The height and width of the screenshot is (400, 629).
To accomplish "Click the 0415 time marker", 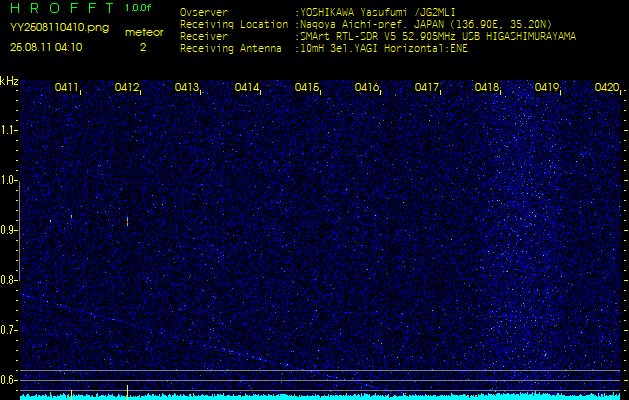I will (x=306, y=87).
